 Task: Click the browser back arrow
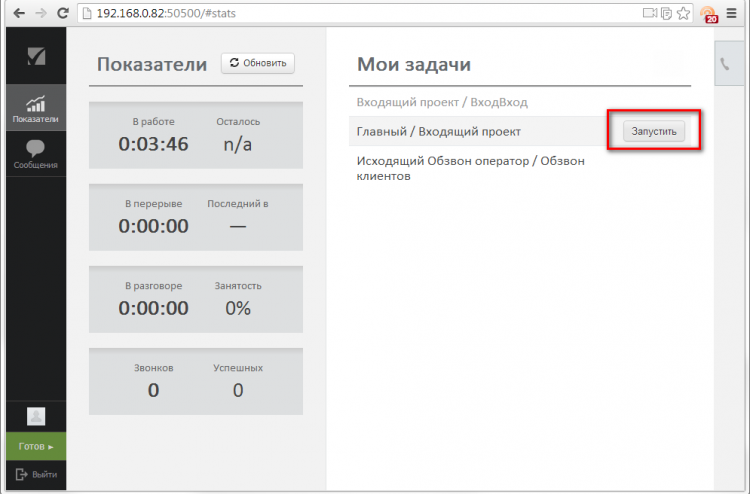click(16, 14)
